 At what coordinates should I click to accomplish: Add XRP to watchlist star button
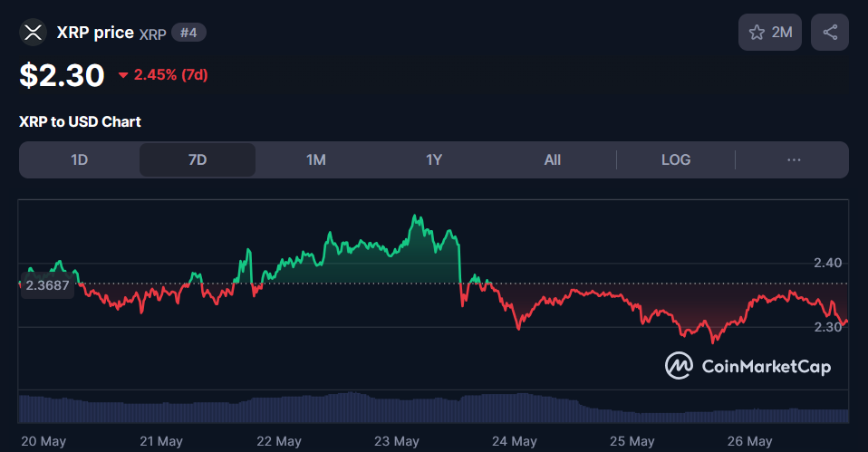pos(769,32)
